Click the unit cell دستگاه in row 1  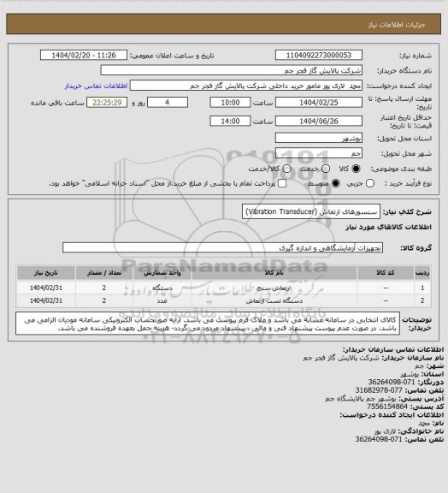[162, 288]
